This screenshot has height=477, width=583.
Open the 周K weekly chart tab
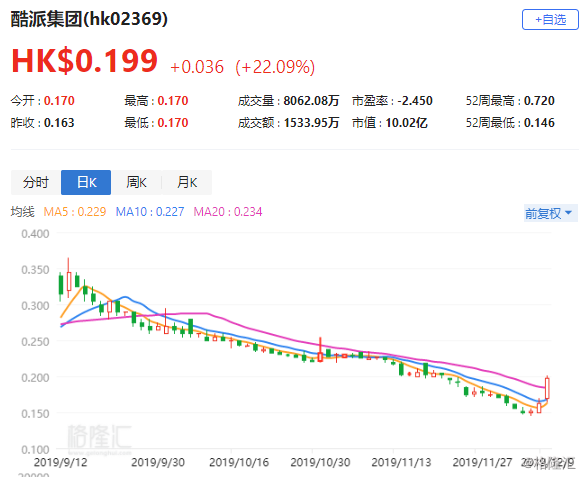136,182
